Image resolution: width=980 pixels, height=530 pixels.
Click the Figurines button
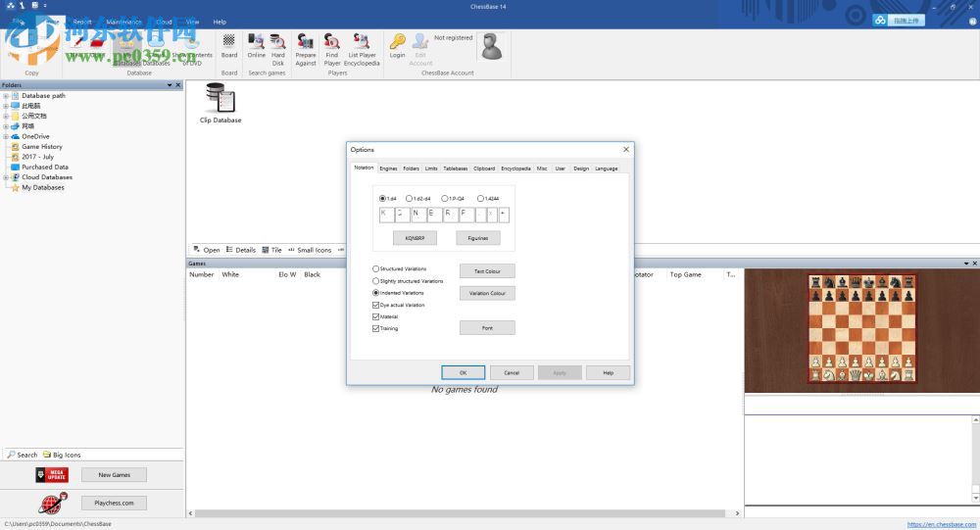click(x=478, y=238)
